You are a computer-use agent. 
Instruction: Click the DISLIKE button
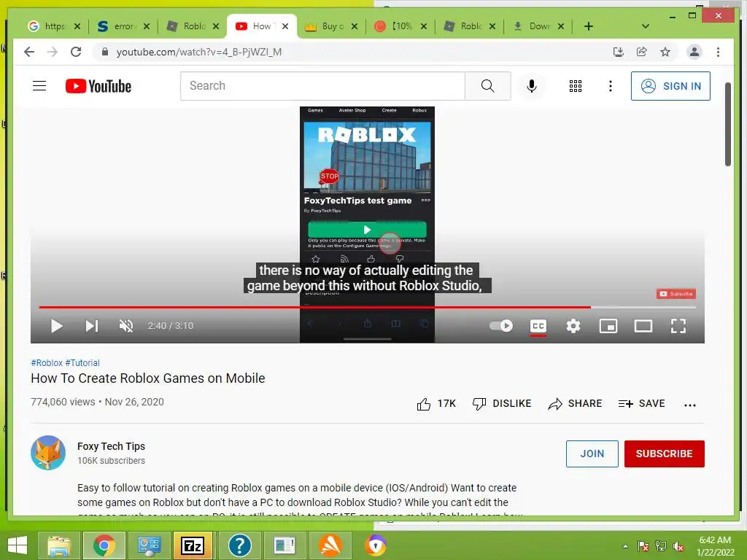coord(502,404)
